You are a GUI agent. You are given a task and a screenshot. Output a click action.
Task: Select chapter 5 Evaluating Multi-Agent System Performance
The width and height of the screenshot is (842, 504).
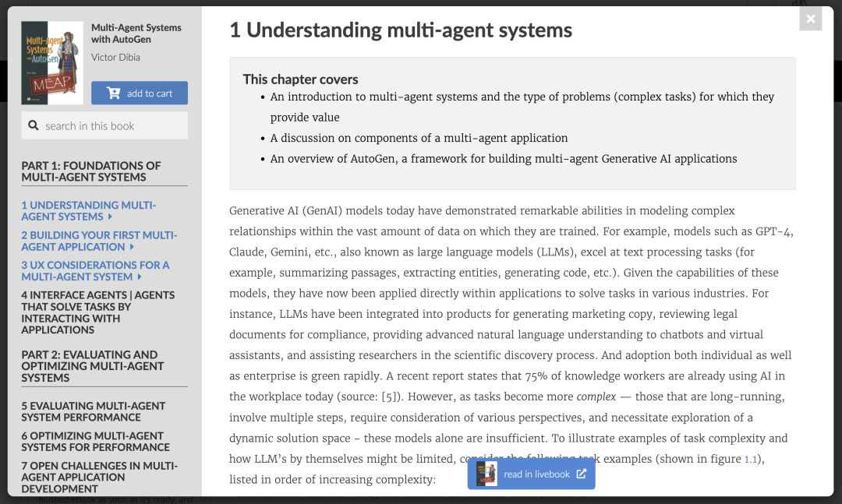click(x=94, y=411)
